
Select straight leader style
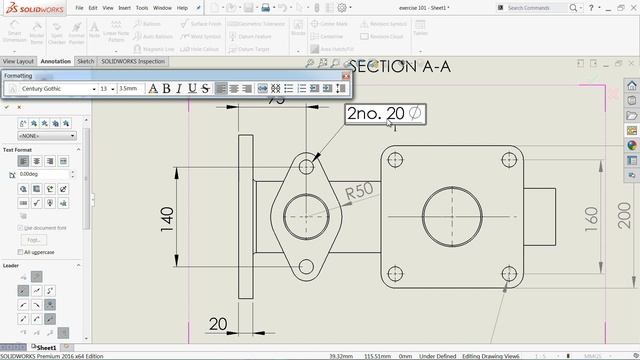(23, 291)
